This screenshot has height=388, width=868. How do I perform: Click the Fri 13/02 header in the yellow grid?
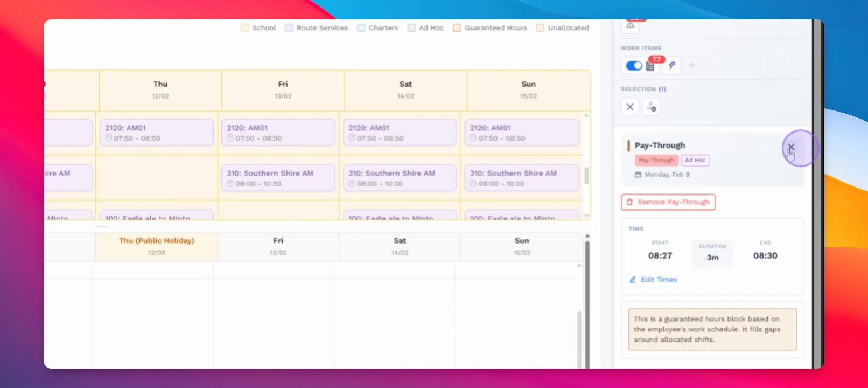point(283,90)
